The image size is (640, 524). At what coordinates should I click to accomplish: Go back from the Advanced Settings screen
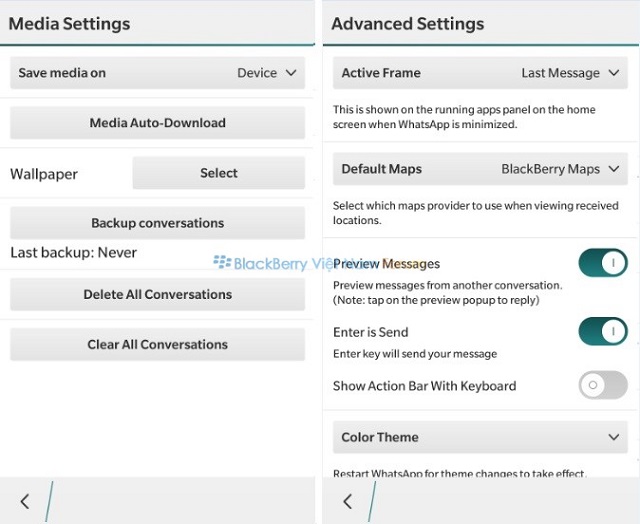pyautogui.click(x=348, y=501)
